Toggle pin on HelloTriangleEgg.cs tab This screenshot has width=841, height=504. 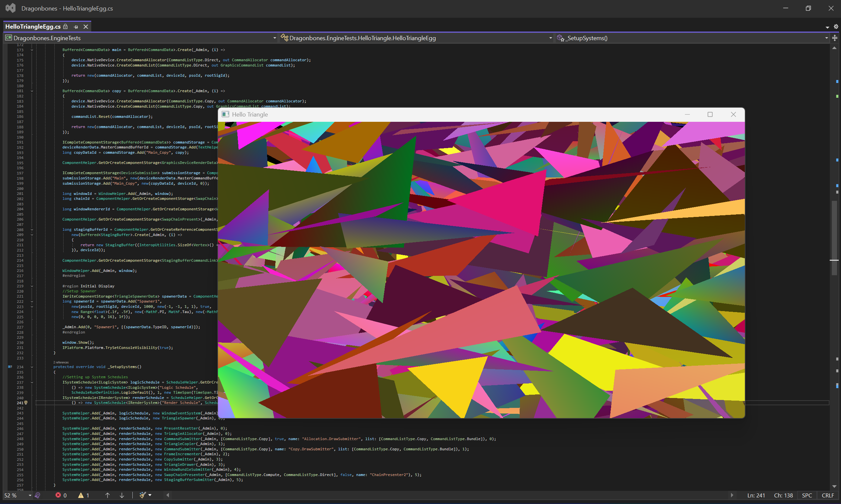click(76, 27)
